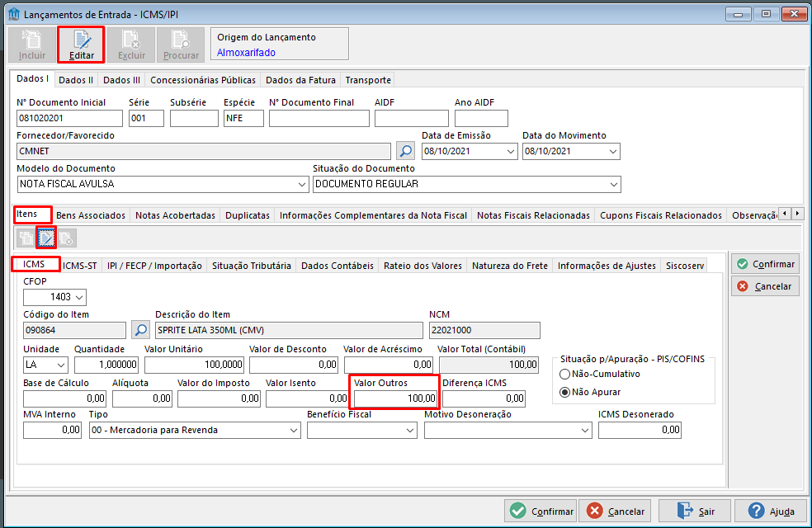812x528 pixels.
Task: Open the Motivo Desoneração dropdown
Action: click(585, 430)
